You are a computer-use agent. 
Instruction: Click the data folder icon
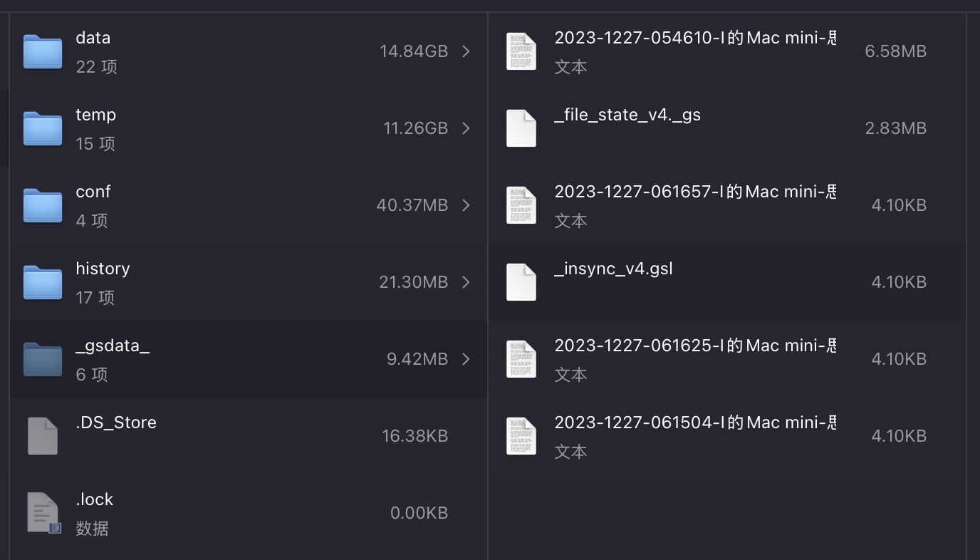pyautogui.click(x=43, y=51)
